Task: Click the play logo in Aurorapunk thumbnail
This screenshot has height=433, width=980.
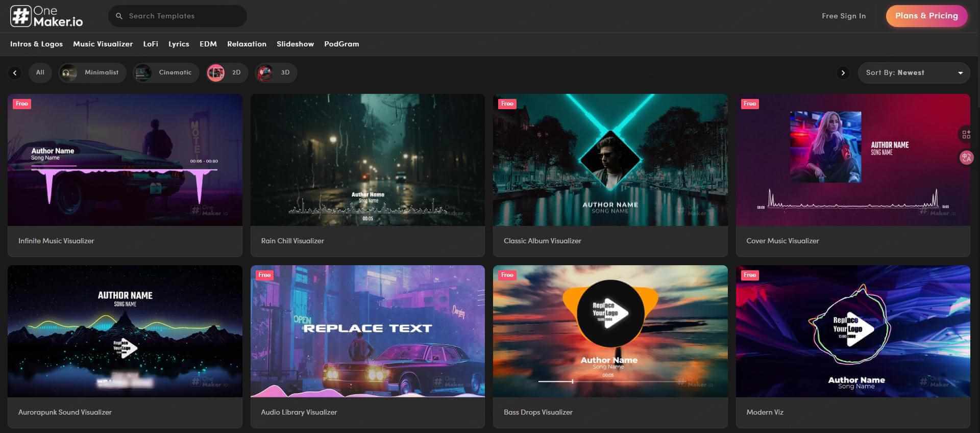Action: pos(125,348)
